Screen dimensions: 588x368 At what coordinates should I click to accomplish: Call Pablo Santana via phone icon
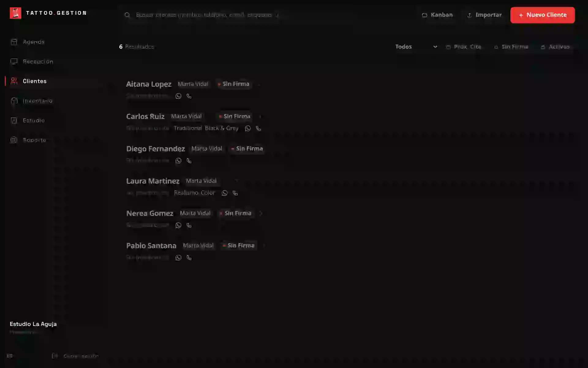[189, 258]
